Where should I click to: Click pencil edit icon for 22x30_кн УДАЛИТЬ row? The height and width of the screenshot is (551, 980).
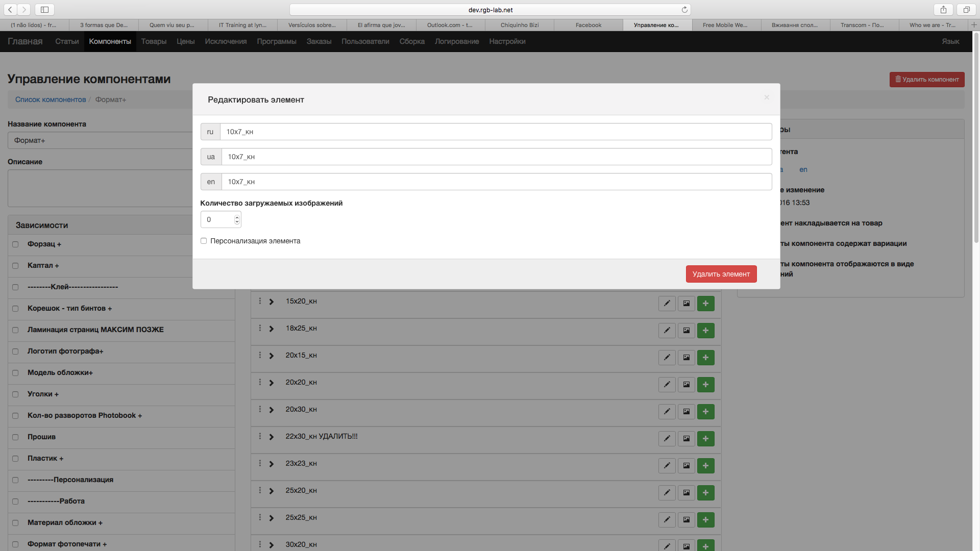667,439
